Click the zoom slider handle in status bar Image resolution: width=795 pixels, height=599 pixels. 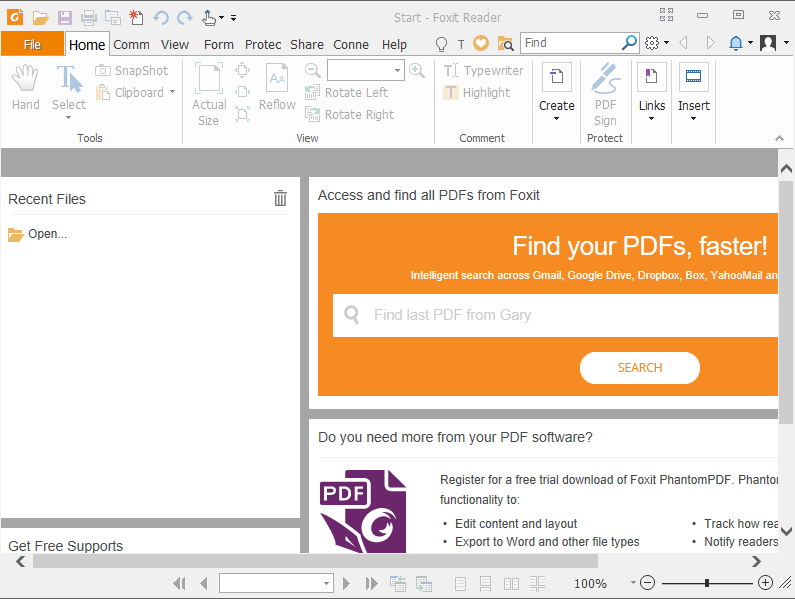tap(707, 582)
